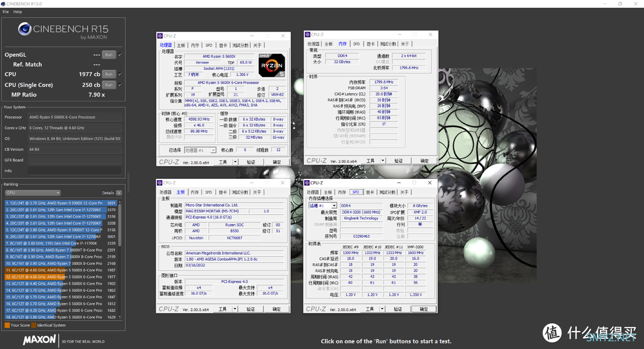The height and width of the screenshot is (349, 644).
Task: Open the Ranking CPU dropdown
Action: tap(33, 193)
